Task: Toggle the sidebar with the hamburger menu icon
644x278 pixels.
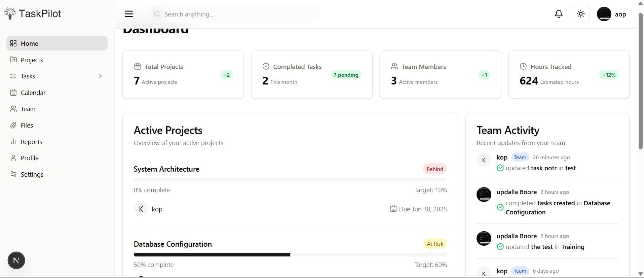Action: [129, 14]
